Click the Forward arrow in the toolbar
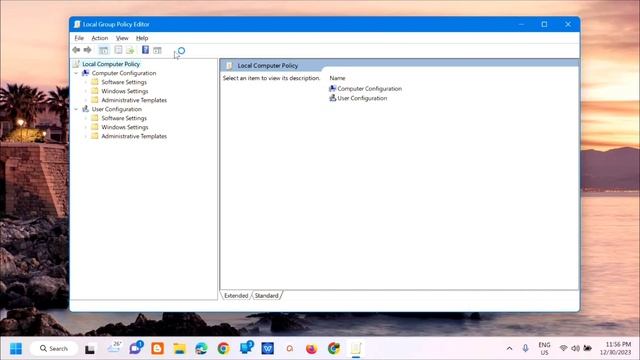The width and height of the screenshot is (640, 360). click(87, 50)
